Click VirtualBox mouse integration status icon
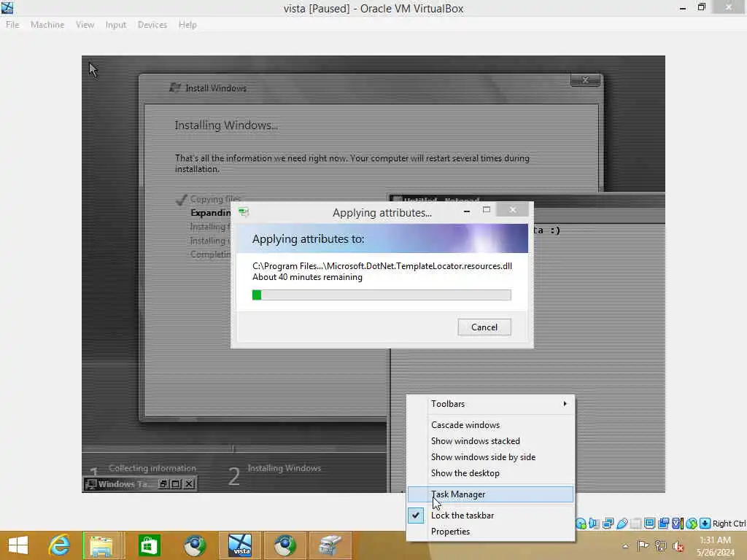Viewport: 747px width, 560px height. coord(692,524)
